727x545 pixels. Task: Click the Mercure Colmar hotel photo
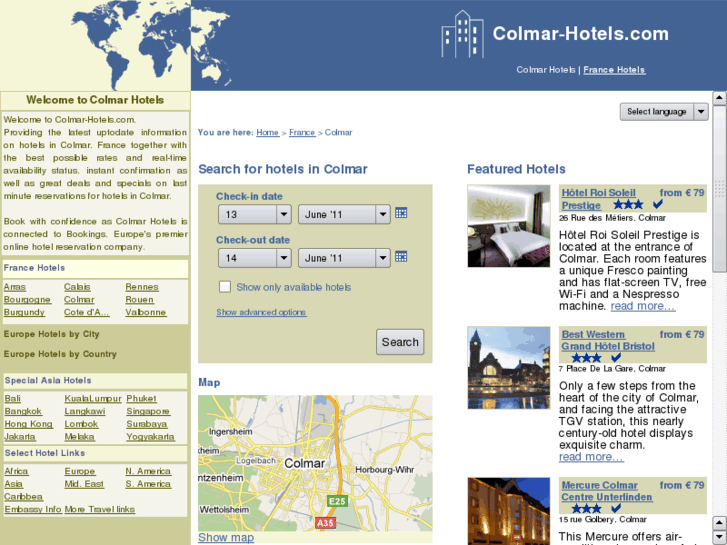(x=509, y=511)
